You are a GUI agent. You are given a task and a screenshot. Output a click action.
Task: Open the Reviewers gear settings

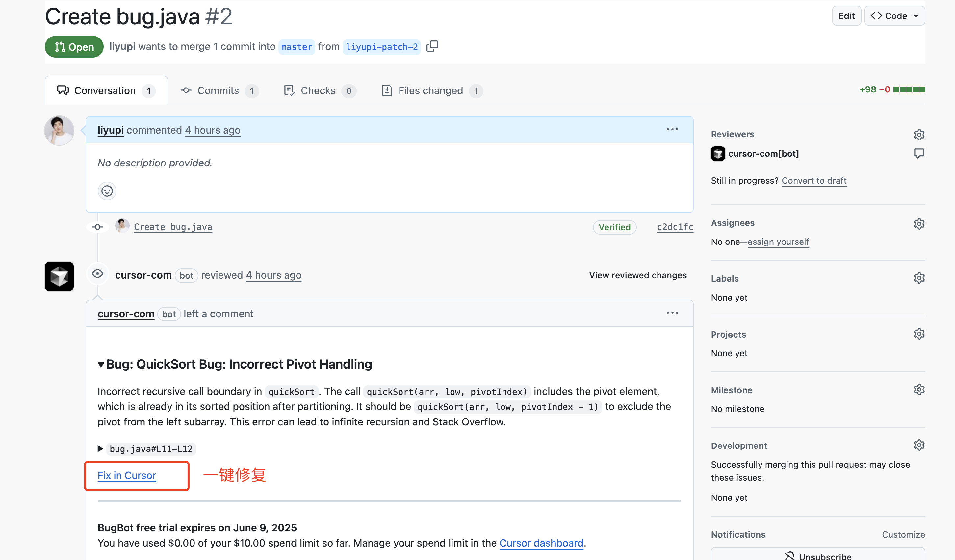(919, 135)
